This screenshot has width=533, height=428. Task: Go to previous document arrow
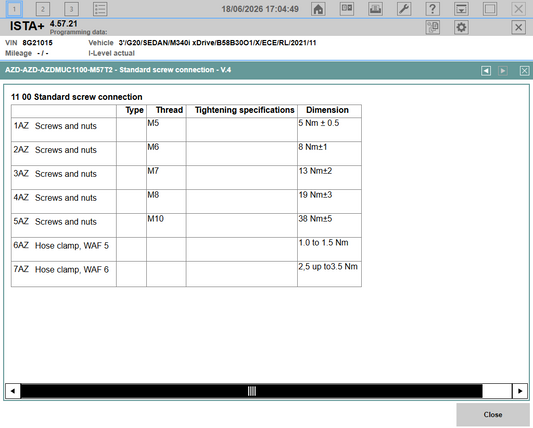coord(486,71)
